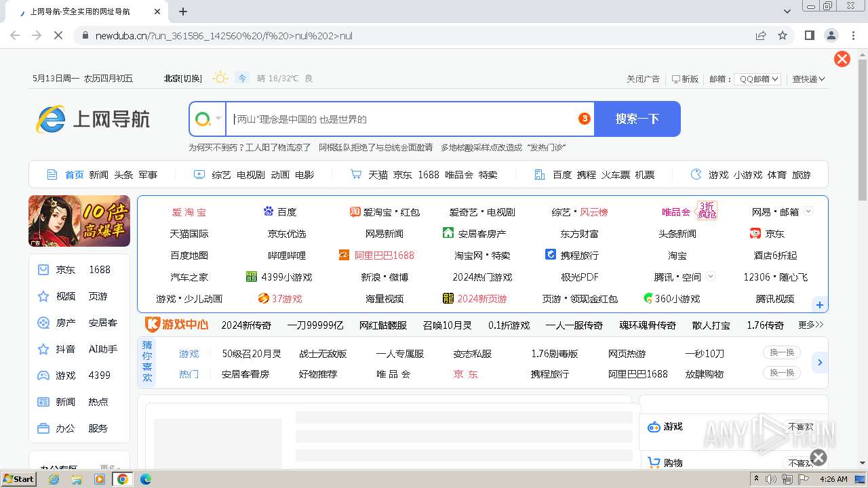Screen dimensions: 868x488
Task: Click second 换一换 refresh button
Action: pyautogui.click(x=781, y=373)
